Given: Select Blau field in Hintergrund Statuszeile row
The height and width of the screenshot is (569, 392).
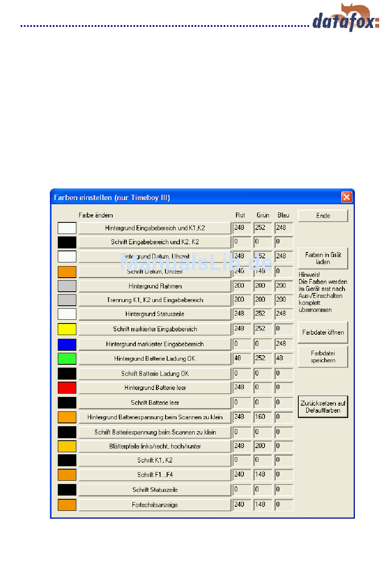Looking at the screenshot, I should tap(284, 314).
